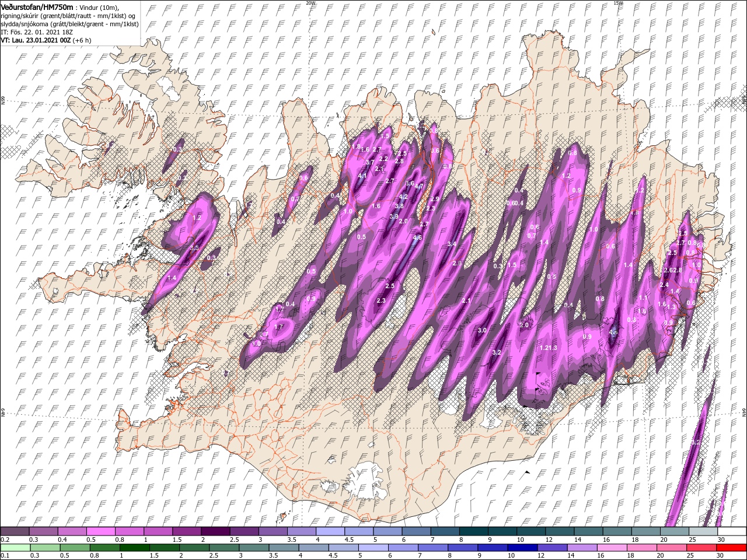The width and height of the screenshot is (747, 560).
Task: Click the '0.1' label in the legend
Action: click(5, 556)
